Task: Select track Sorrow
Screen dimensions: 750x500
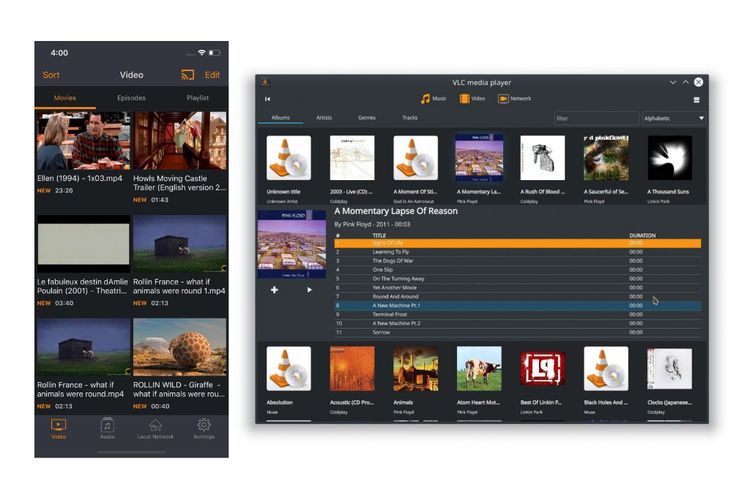Action: pos(518,332)
